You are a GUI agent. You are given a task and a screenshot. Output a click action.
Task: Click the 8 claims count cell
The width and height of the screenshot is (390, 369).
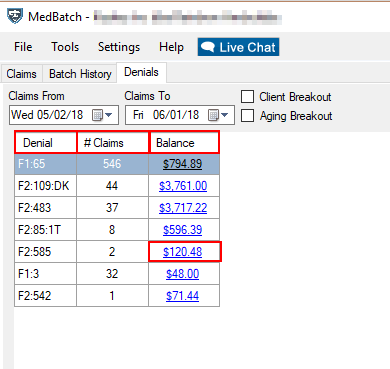coord(112,230)
